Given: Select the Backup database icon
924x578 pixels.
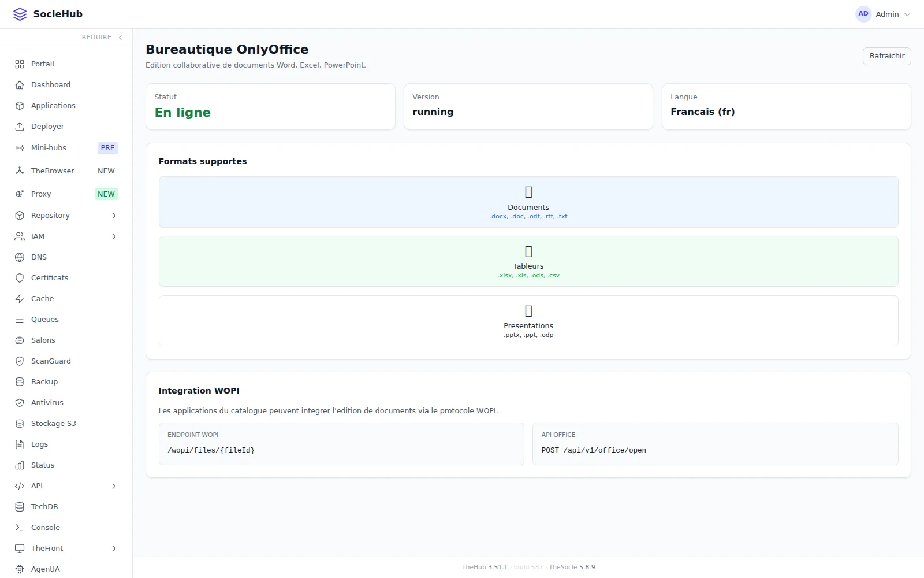Looking at the screenshot, I should click(x=20, y=382).
